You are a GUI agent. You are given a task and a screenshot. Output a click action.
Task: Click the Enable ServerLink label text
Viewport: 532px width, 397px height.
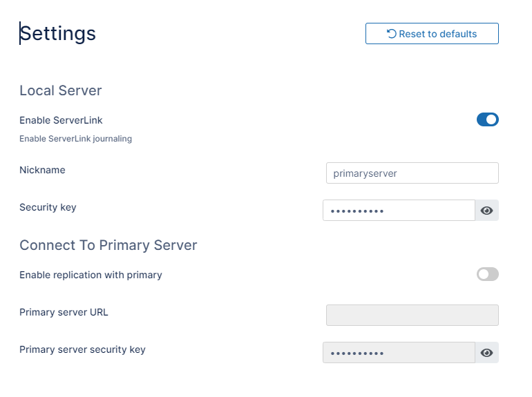point(61,120)
